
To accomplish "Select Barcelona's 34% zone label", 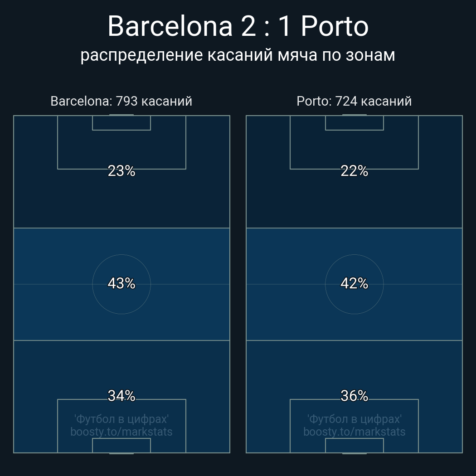I will click(121, 396).
